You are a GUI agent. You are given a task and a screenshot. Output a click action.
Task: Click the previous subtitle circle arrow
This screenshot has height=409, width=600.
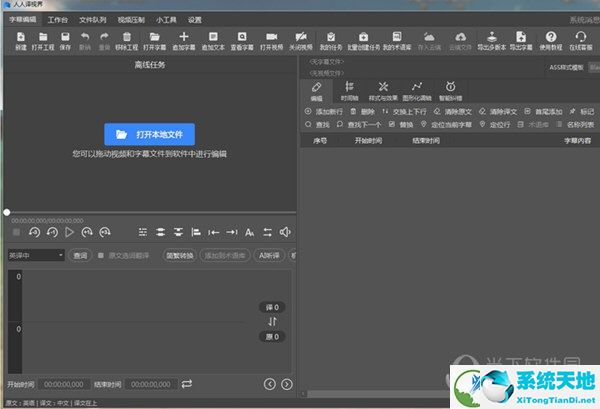(x=270, y=384)
